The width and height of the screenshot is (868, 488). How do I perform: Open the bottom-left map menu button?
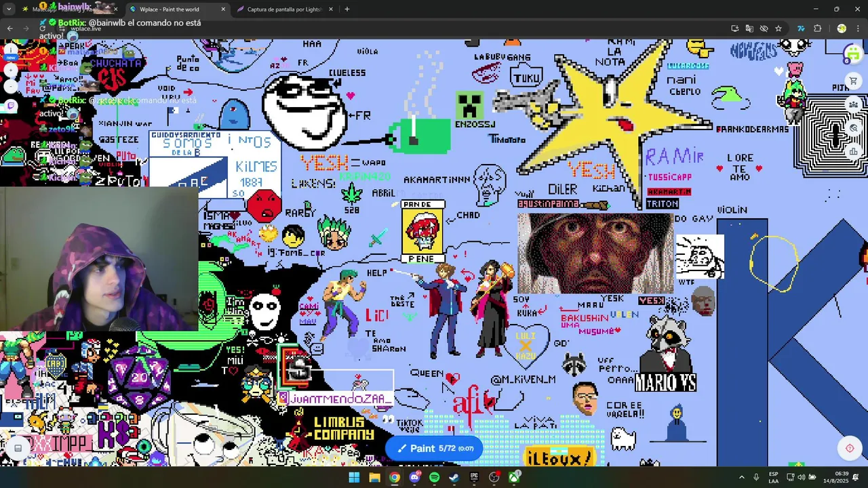(18, 447)
